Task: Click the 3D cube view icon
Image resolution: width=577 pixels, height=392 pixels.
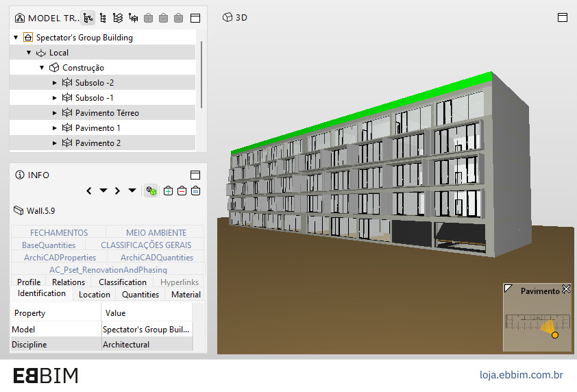Action: (228, 17)
